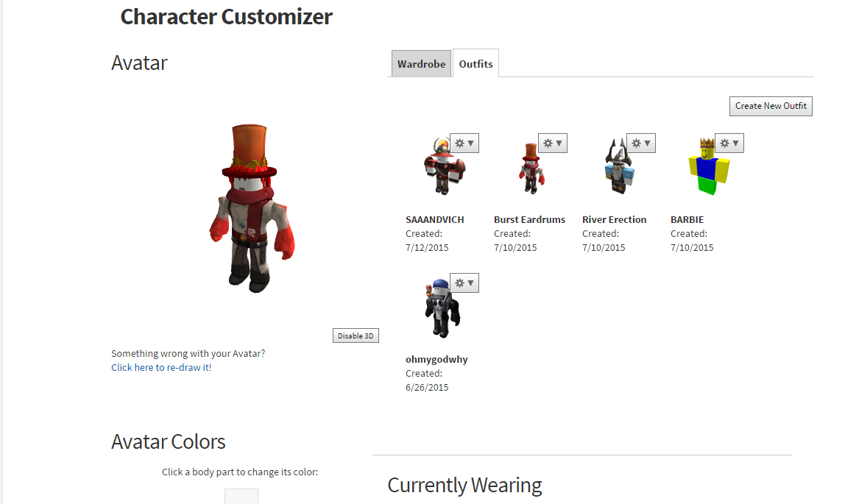Switch to the Outfits tab
Image resolution: width=845 pixels, height=504 pixels.
pyautogui.click(x=475, y=64)
